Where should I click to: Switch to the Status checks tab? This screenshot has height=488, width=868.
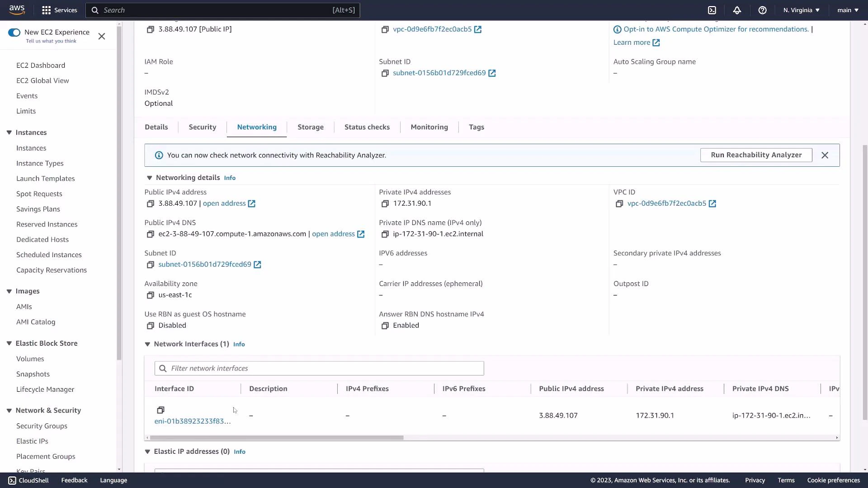[367, 127]
